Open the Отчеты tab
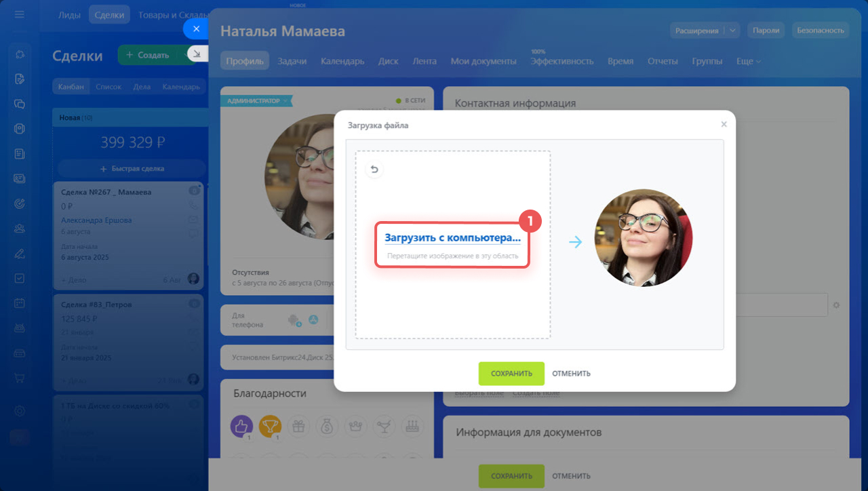Viewport: 868px width, 491px height. (x=663, y=61)
